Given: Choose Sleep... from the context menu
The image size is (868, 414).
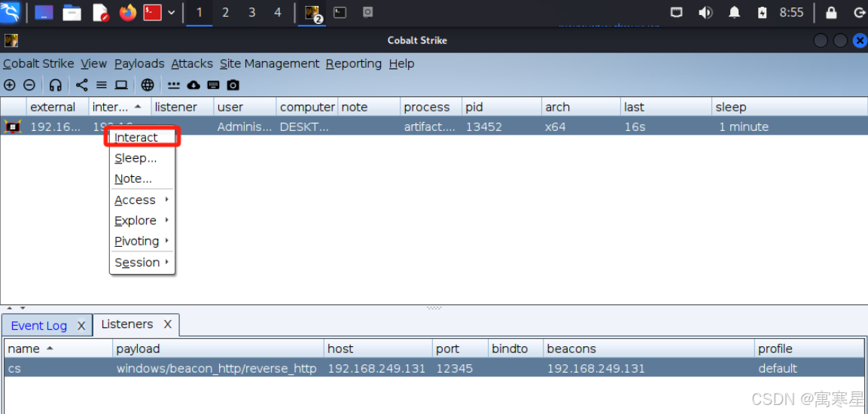Looking at the screenshot, I should pos(142,158).
